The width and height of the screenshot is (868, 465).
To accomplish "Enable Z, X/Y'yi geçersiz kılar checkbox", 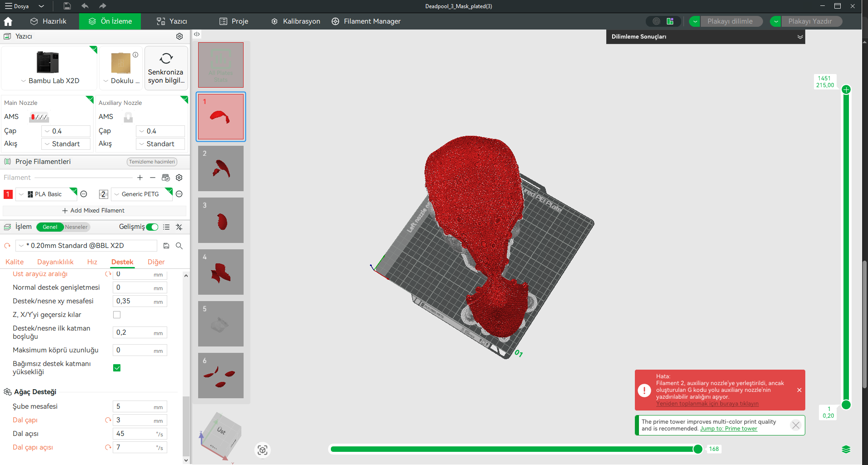I will coord(117,315).
